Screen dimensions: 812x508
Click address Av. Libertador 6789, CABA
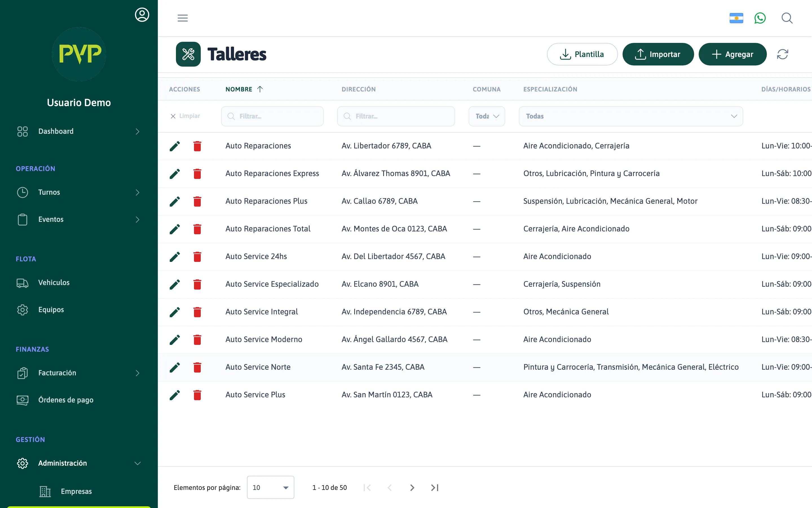pyautogui.click(x=386, y=146)
